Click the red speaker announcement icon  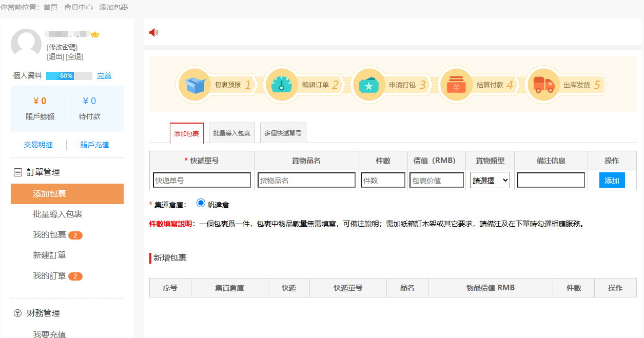point(153,33)
